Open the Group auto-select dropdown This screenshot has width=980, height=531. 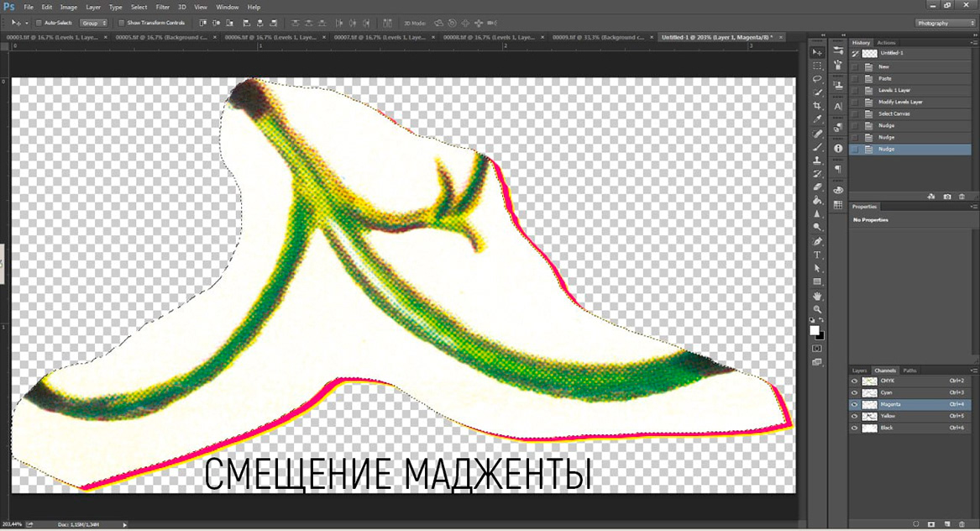coord(91,23)
